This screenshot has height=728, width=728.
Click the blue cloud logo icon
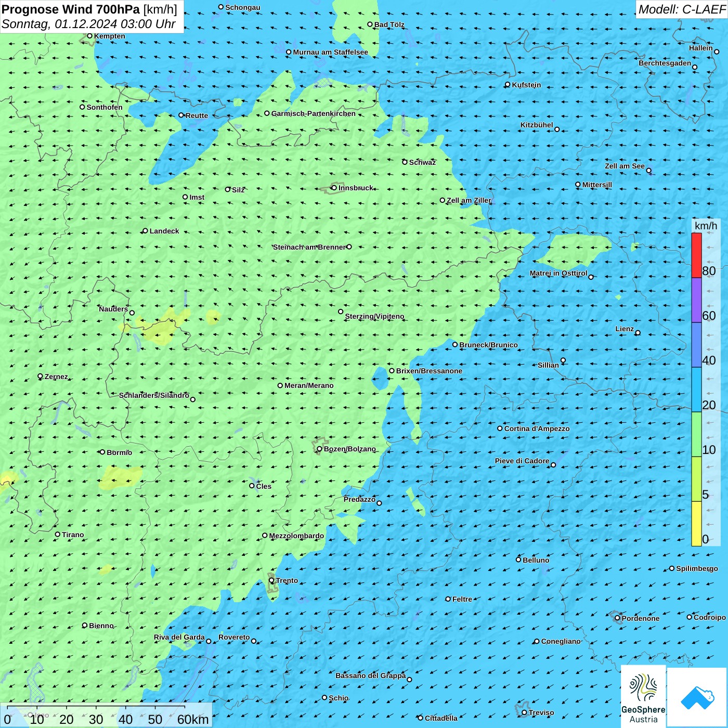coord(697,697)
